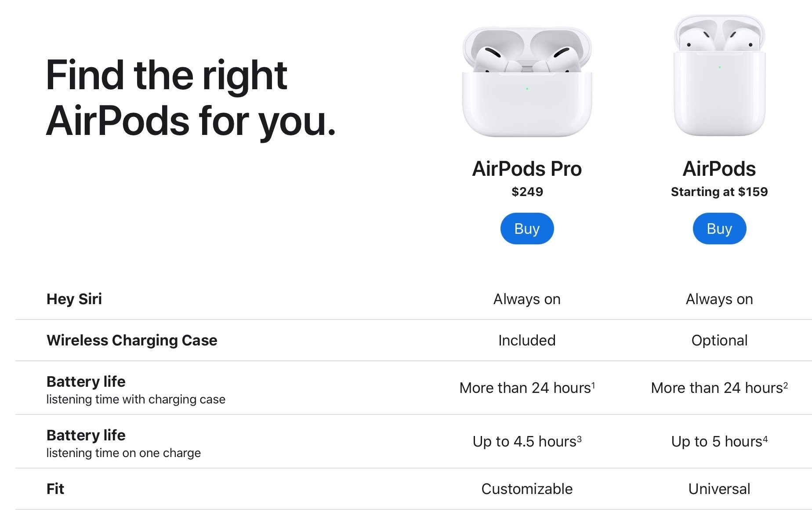Select Optional under Wireless Charging Case

click(x=719, y=340)
